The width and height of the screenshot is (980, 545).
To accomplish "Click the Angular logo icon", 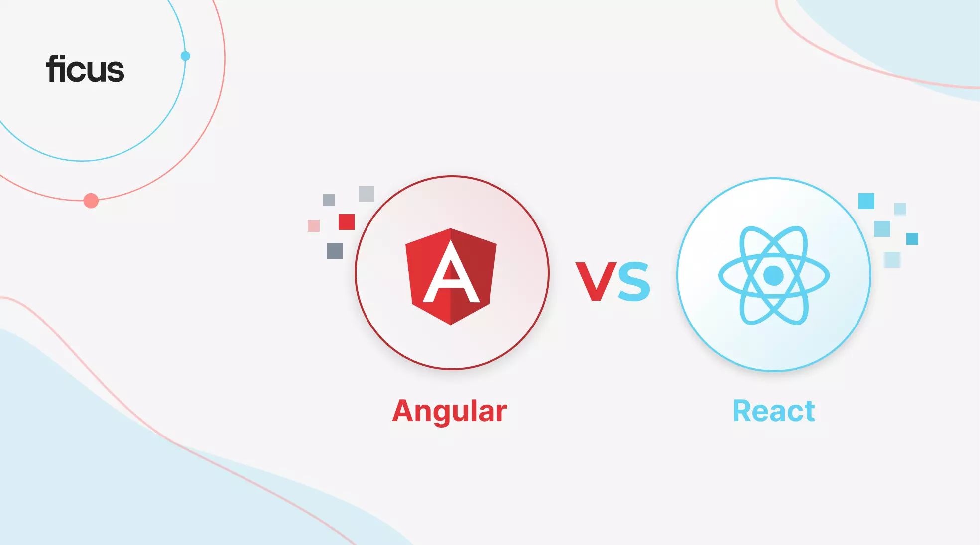I will click(x=436, y=282).
